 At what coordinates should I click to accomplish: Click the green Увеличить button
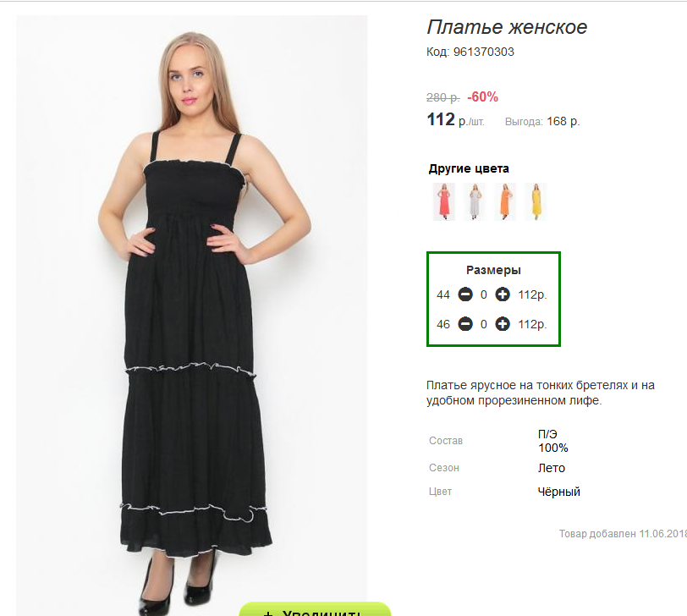click(315, 610)
